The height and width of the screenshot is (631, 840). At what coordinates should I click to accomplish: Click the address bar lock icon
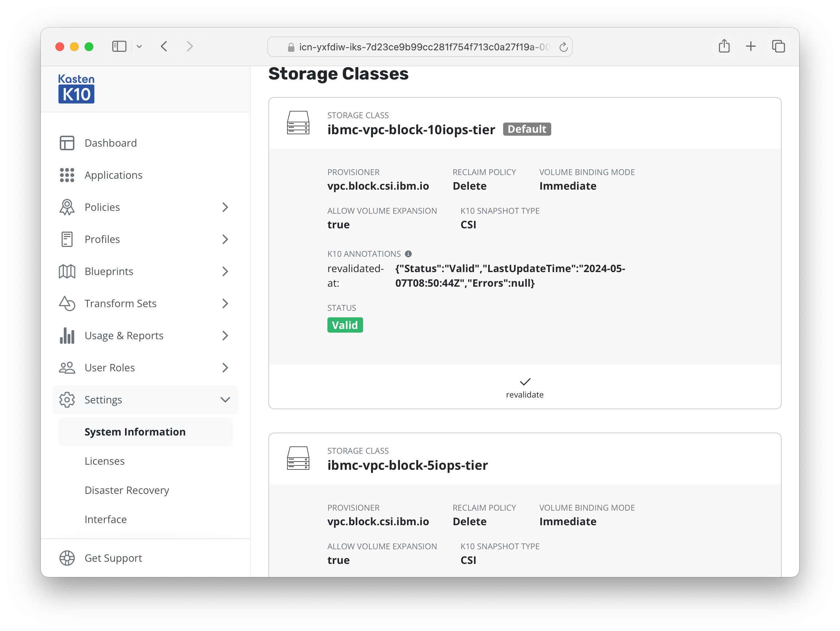point(291,47)
